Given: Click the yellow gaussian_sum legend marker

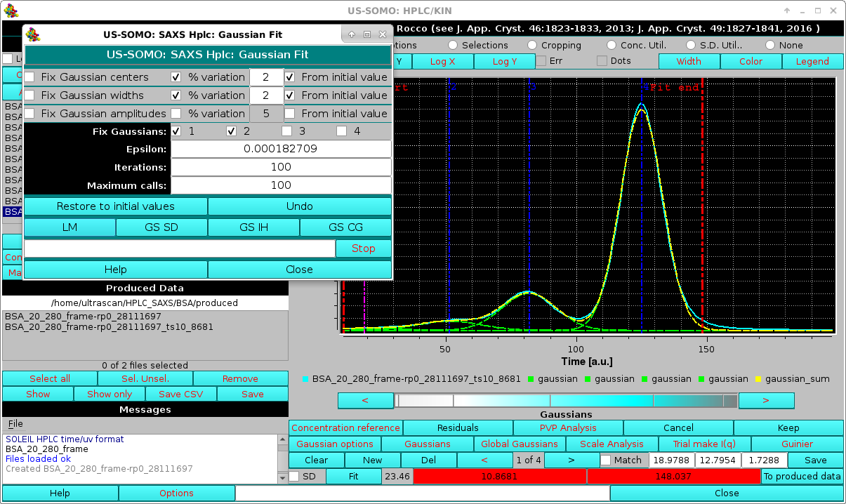Looking at the screenshot, I should pos(757,378).
